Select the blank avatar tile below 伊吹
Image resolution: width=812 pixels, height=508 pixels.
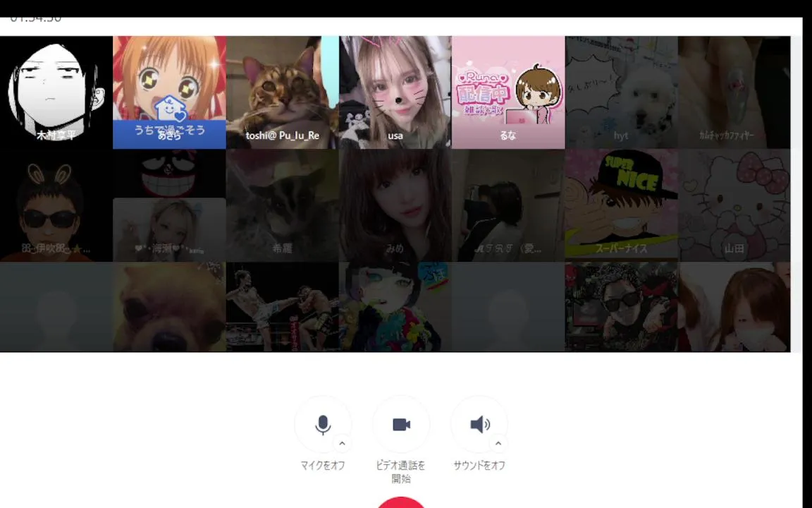56,307
